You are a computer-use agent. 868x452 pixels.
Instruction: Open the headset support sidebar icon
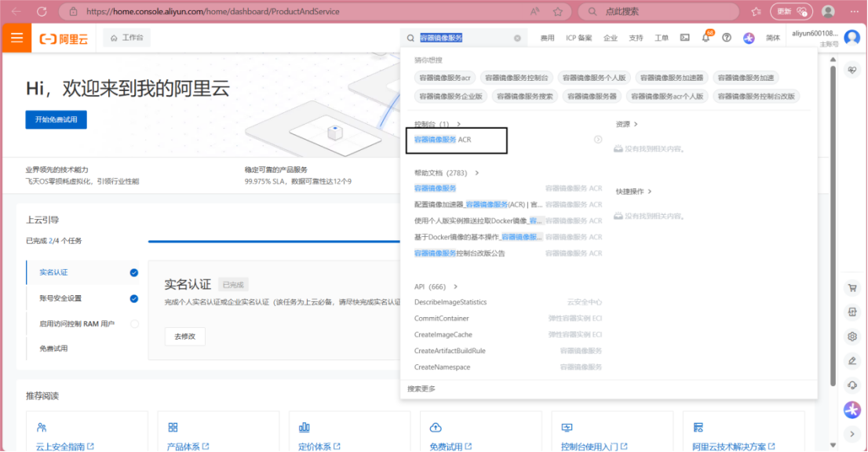tap(852, 385)
